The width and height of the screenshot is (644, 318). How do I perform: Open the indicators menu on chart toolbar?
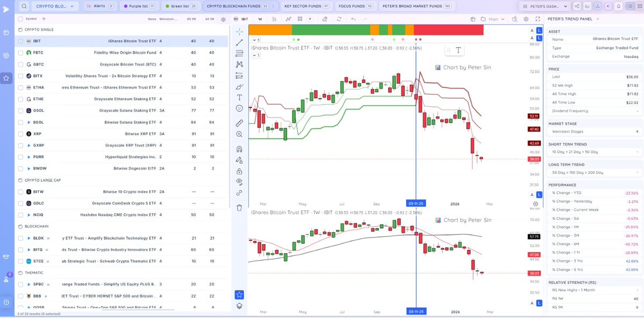[289, 19]
